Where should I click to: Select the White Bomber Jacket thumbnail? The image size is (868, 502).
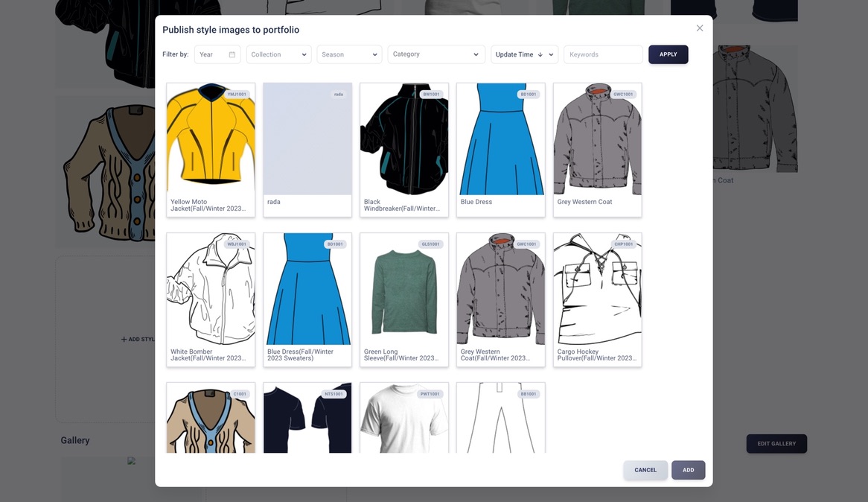(211, 289)
